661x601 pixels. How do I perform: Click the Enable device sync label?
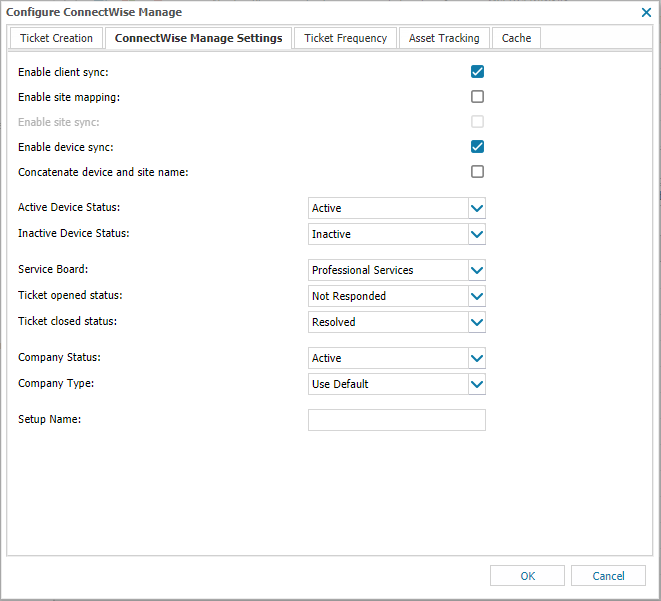(x=66, y=147)
